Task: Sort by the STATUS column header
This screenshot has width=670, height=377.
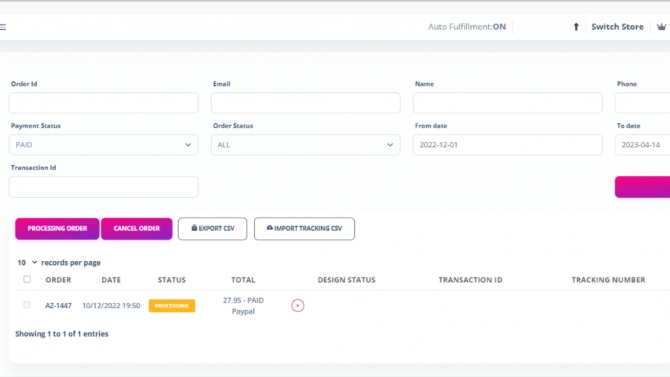Action: [172, 280]
